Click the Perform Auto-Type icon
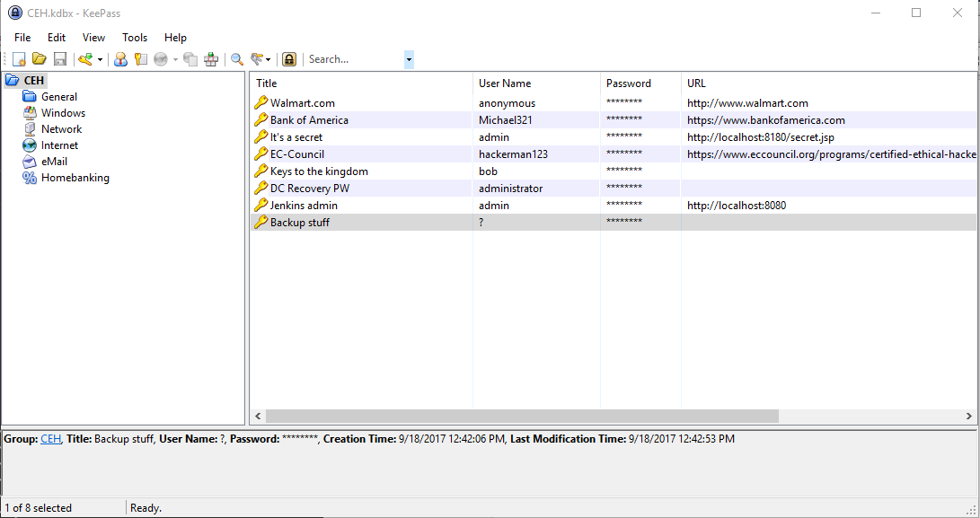 [211, 59]
